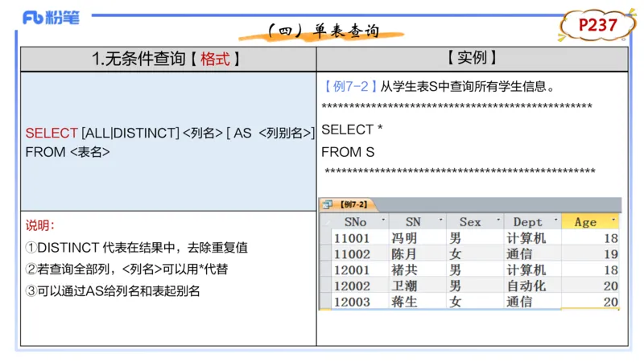This screenshot has width=644, height=362.
Task: Click the name cell 卫潮
Action: tap(418, 286)
